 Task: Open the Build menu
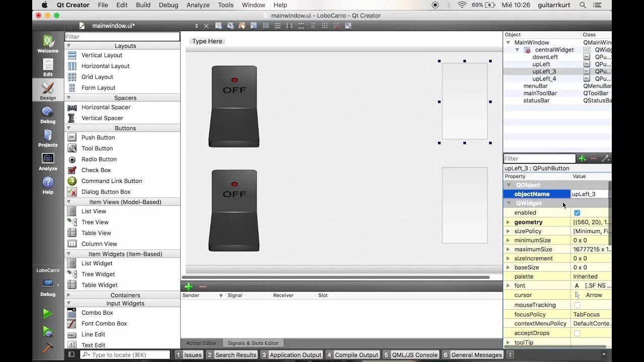143,5
